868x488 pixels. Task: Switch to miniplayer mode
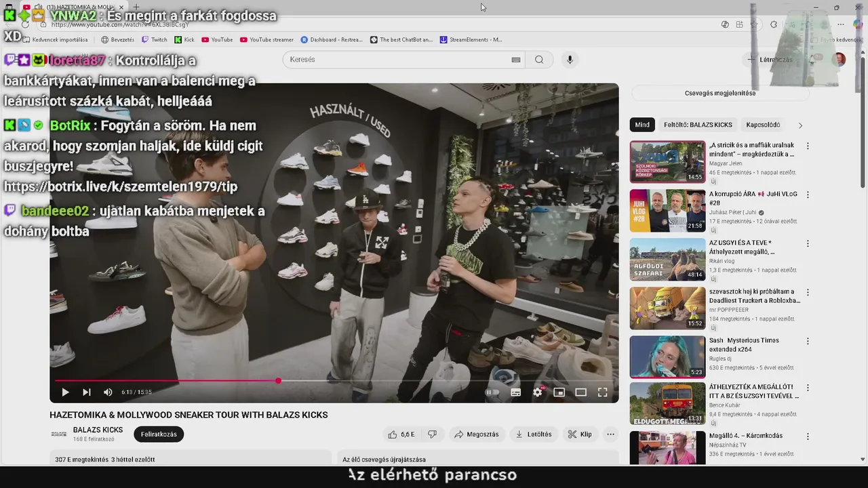[x=559, y=392]
